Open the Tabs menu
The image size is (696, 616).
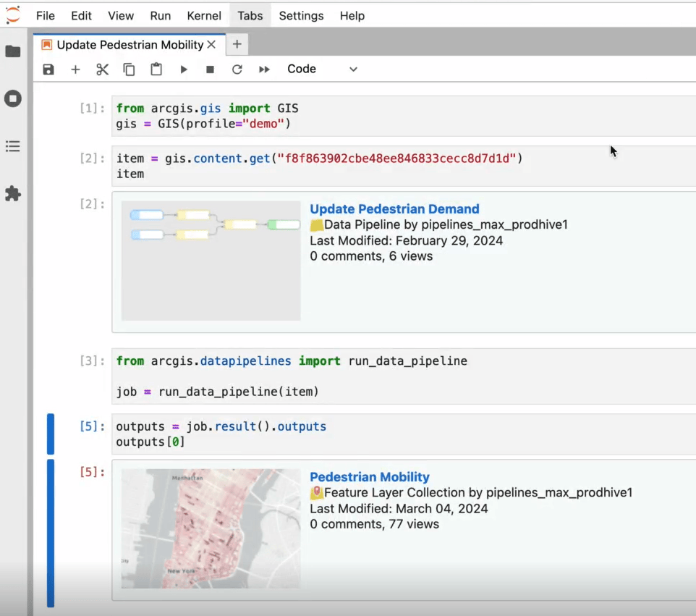250,15
